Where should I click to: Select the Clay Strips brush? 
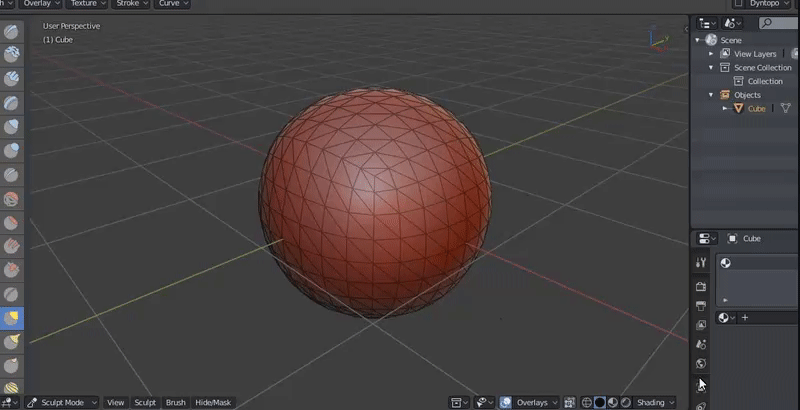pos(11,79)
